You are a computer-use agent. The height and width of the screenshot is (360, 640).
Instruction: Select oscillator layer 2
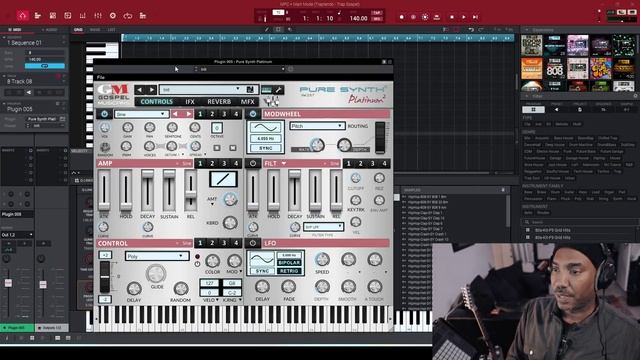pyautogui.click(x=212, y=114)
